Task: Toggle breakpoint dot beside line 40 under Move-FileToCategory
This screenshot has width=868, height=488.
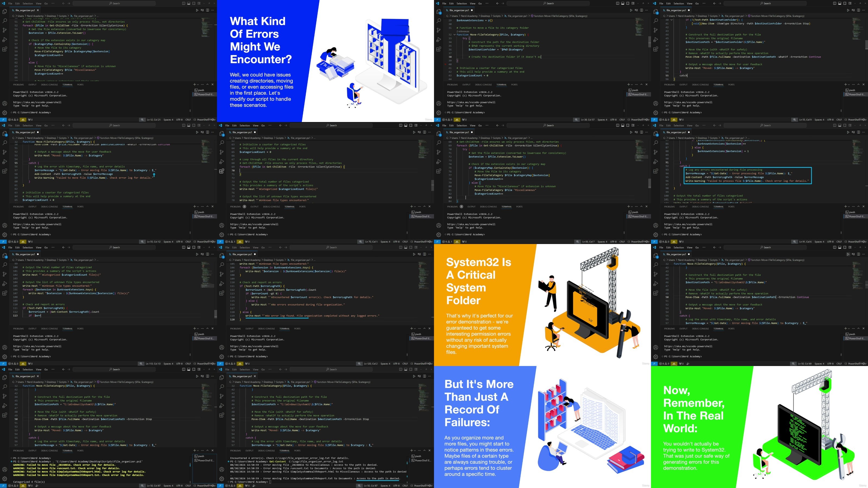Action: pyautogui.click(x=445, y=64)
